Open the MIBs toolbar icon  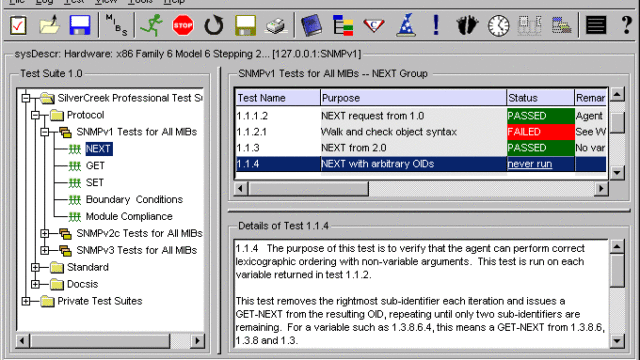point(116,25)
